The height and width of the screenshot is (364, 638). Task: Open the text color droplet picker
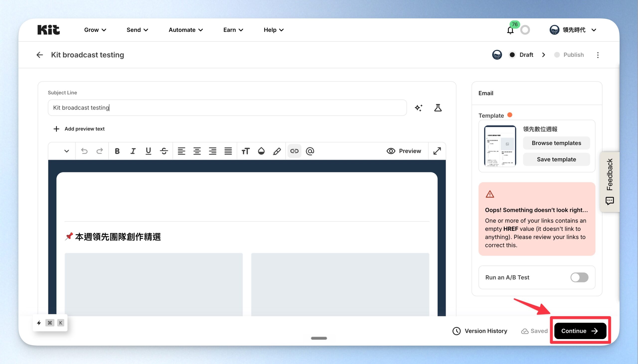click(261, 151)
